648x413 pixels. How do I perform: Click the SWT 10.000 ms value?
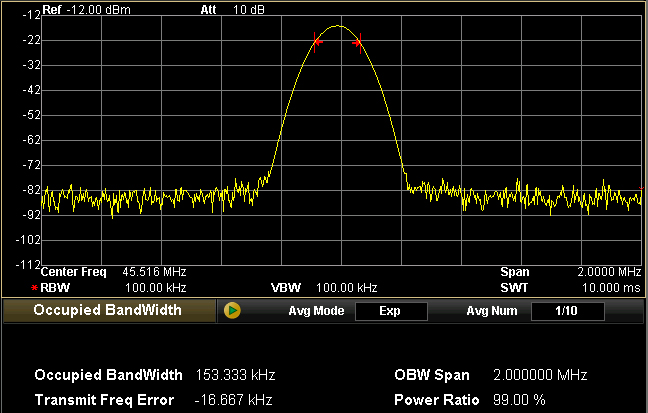tap(611, 288)
